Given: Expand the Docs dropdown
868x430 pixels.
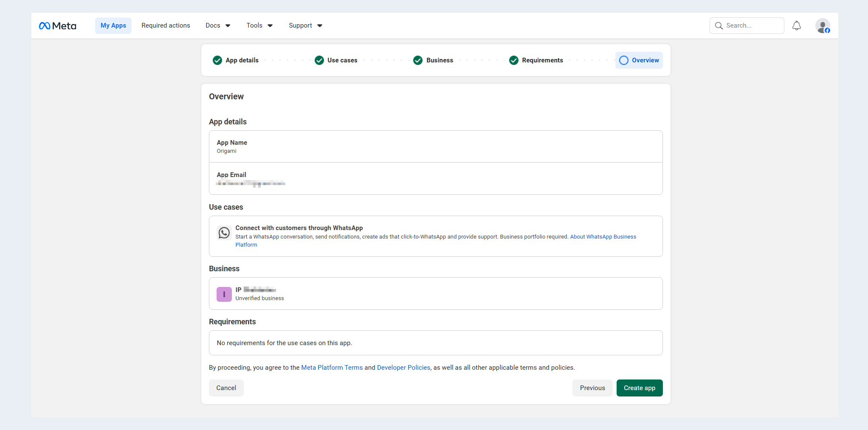Looking at the screenshot, I should pyautogui.click(x=218, y=25).
